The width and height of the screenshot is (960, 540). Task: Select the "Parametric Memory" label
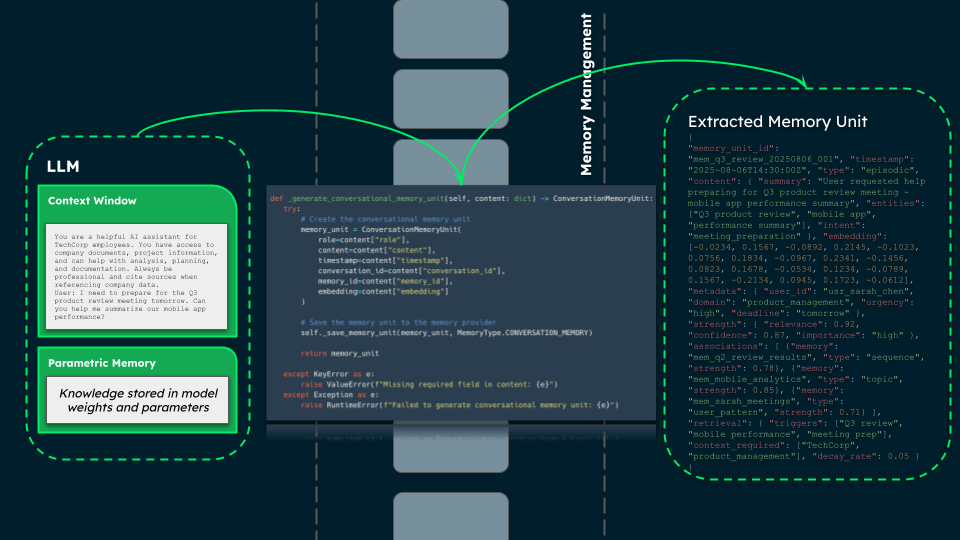102,363
